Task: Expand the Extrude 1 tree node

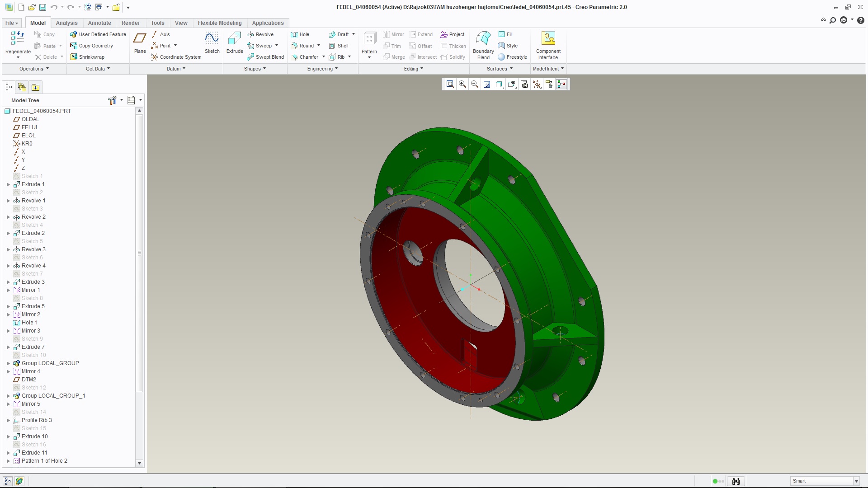Action: 8,184
